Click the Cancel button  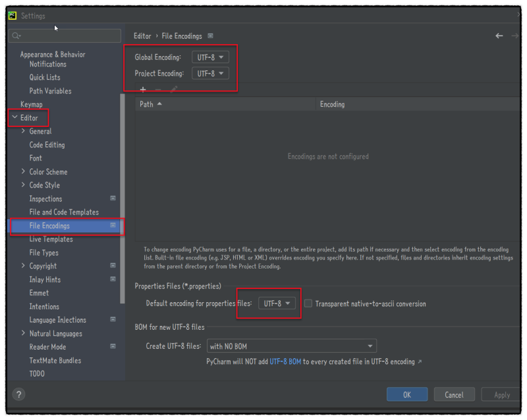point(454,394)
